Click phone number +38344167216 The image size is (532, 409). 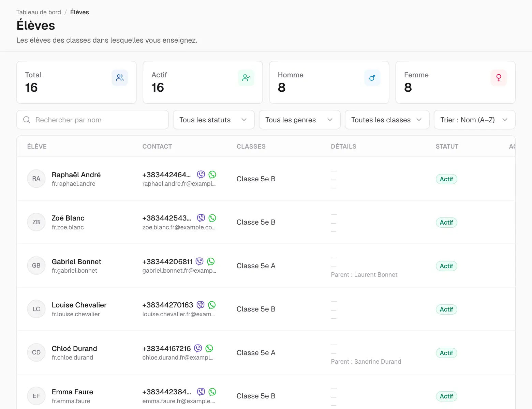coord(166,349)
